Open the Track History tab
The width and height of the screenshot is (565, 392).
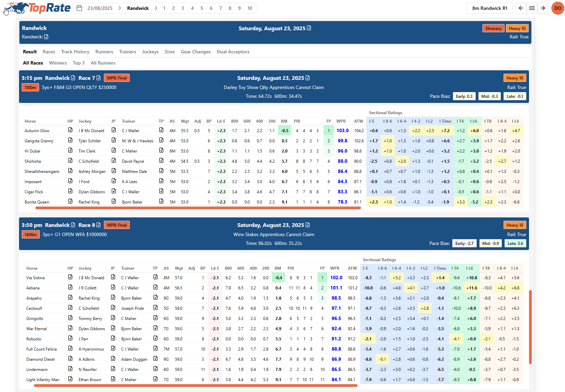(75, 52)
